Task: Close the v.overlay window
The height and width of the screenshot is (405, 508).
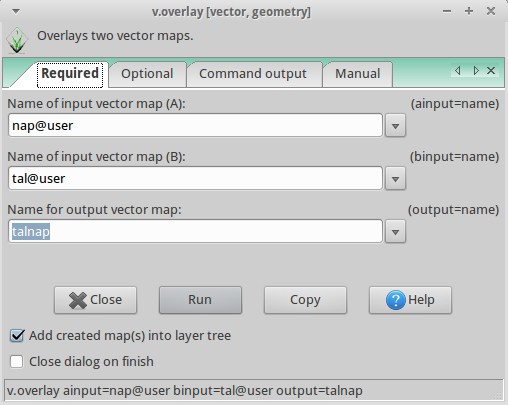Action: coord(491,11)
